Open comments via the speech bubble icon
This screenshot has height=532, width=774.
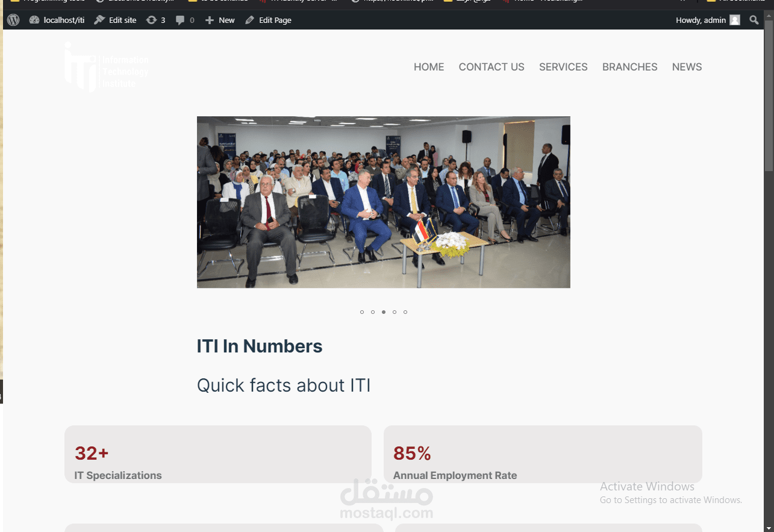coord(181,20)
